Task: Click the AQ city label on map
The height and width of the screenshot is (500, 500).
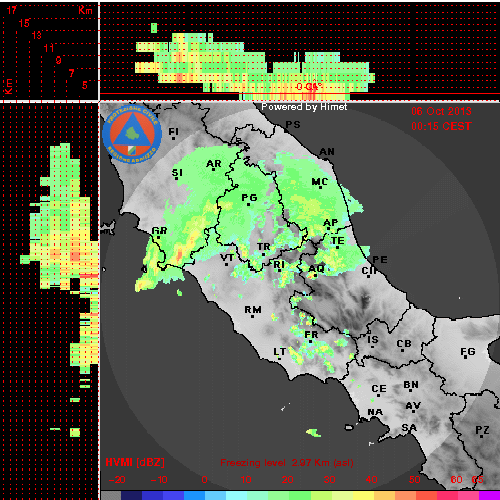Action: [316, 269]
